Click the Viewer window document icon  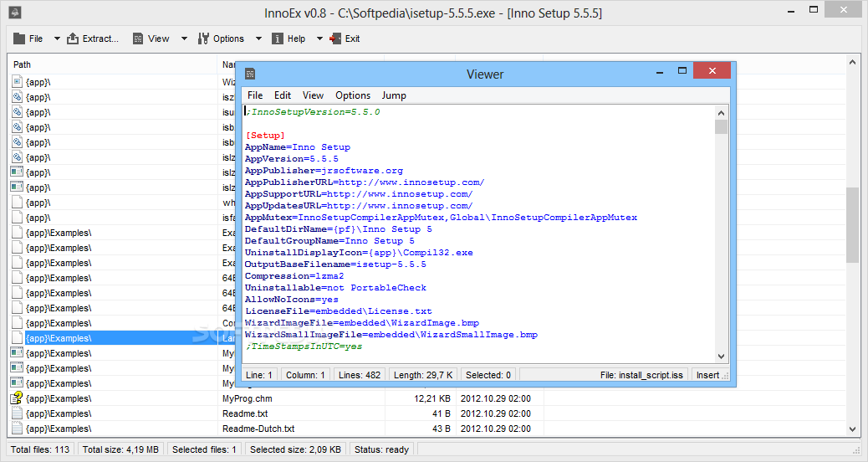click(x=250, y=74)
